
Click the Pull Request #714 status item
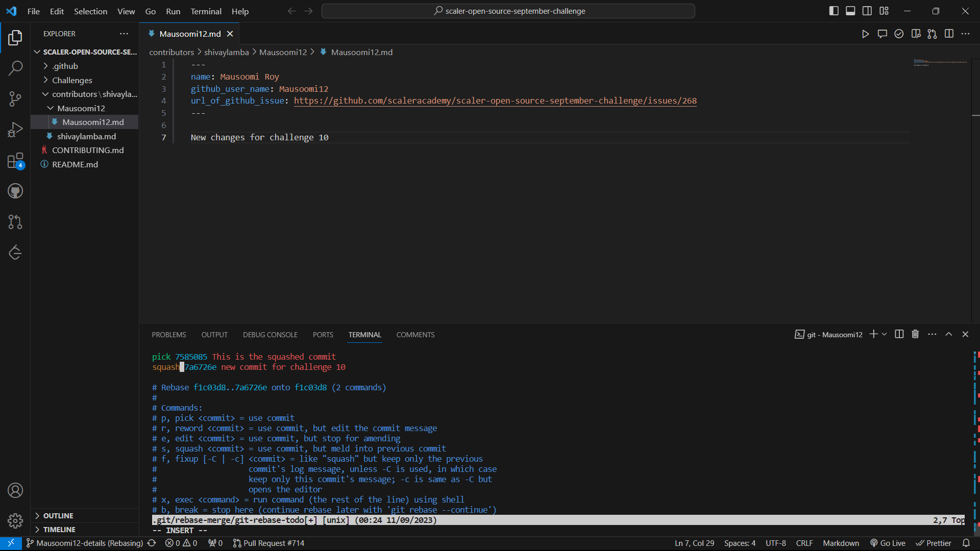click(x=268, y=543)
